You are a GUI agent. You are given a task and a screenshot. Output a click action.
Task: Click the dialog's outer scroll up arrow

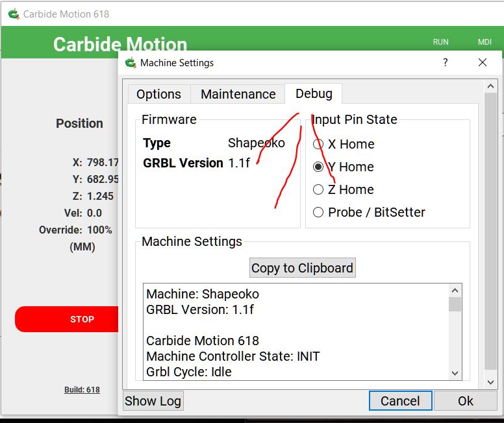coord(490,86)
